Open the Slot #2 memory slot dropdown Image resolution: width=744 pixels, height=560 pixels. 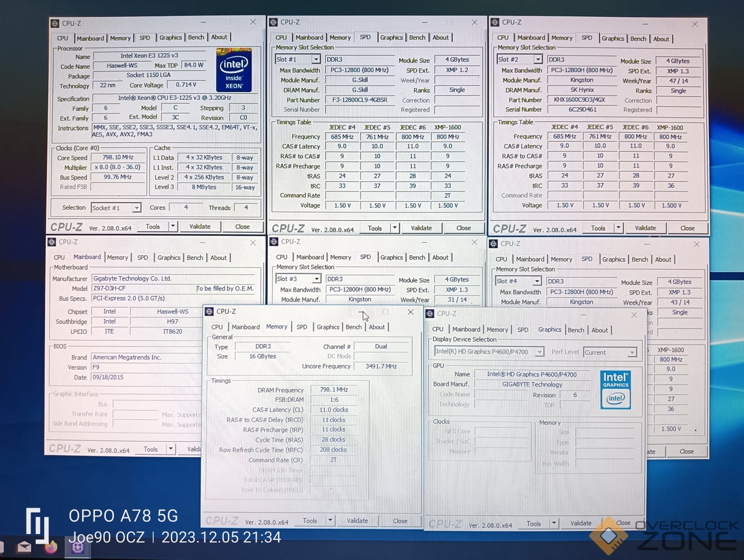pyautogui.click(x=538, y=59)
